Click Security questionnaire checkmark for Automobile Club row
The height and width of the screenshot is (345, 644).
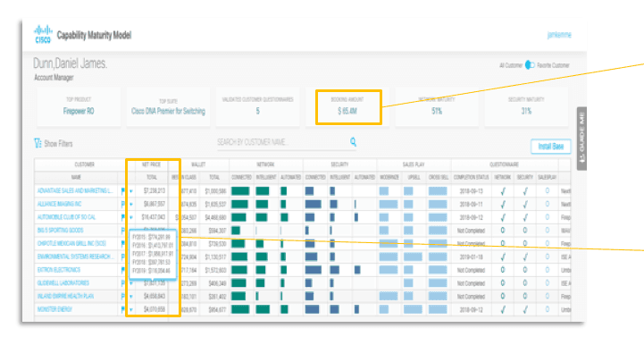point(525,217)
